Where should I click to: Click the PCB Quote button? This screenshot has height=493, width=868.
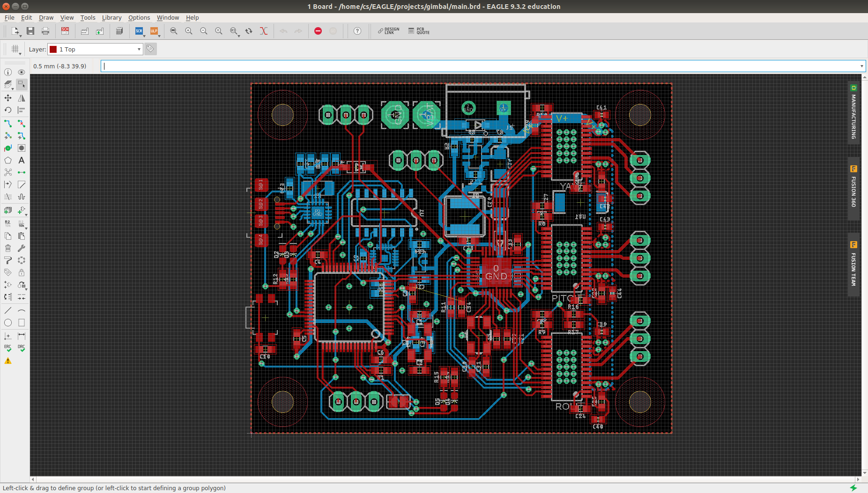point(419,31)
